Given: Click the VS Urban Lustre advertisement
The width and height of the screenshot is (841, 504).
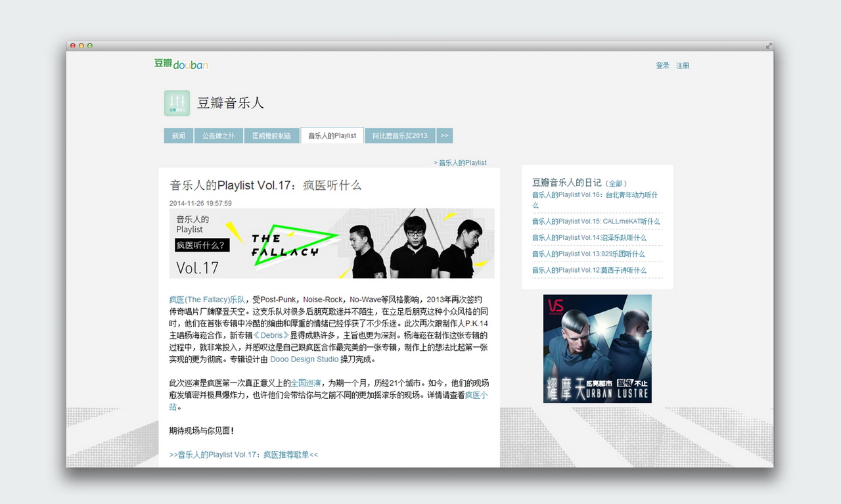Looking at the screenshot, I should [x=597, y=348].
